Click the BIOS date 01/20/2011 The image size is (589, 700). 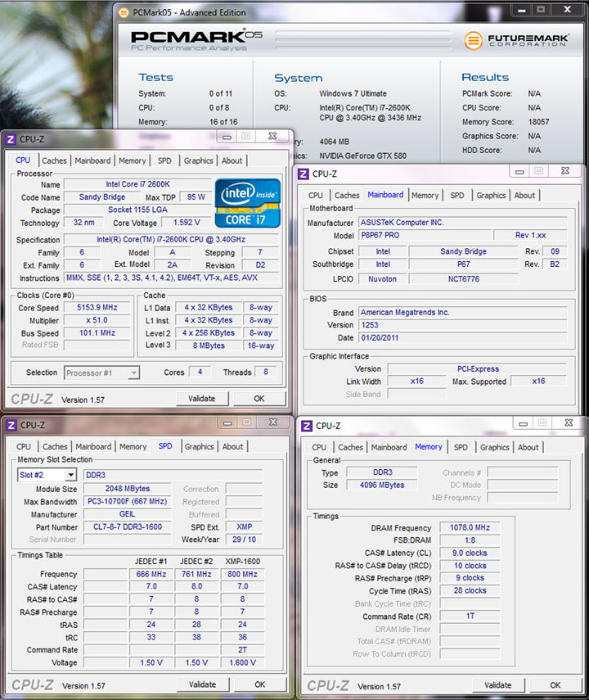[463, 338]
